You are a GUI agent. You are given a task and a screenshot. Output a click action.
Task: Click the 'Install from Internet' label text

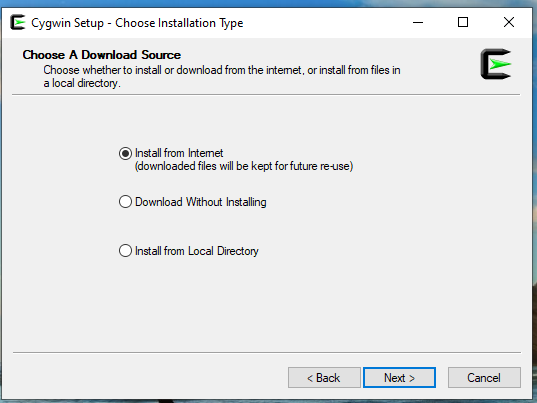179,153
